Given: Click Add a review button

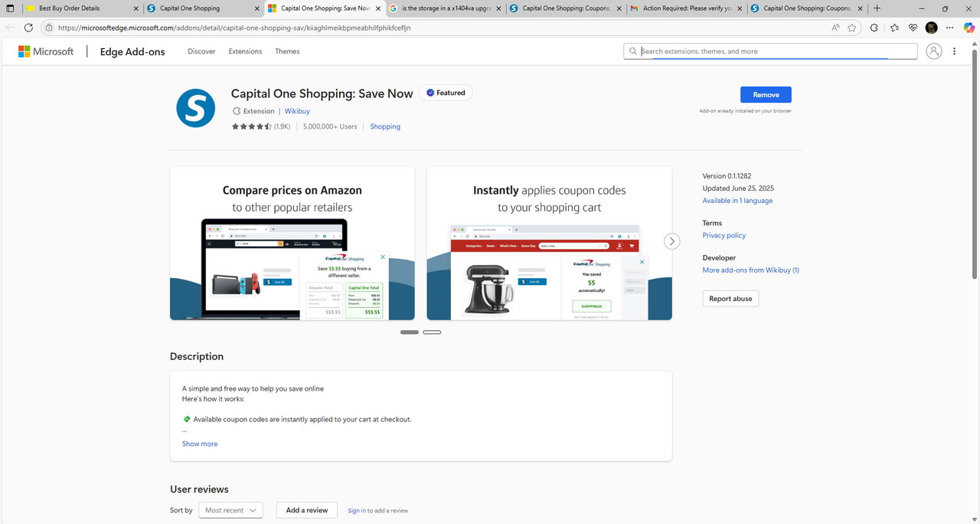Looking at the screenshot, I should [x=307, y=510].
